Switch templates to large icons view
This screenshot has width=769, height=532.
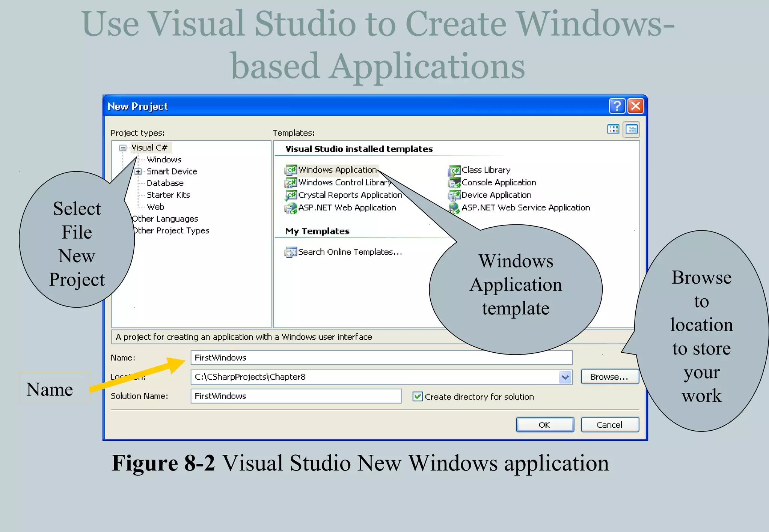click(613, 129)
